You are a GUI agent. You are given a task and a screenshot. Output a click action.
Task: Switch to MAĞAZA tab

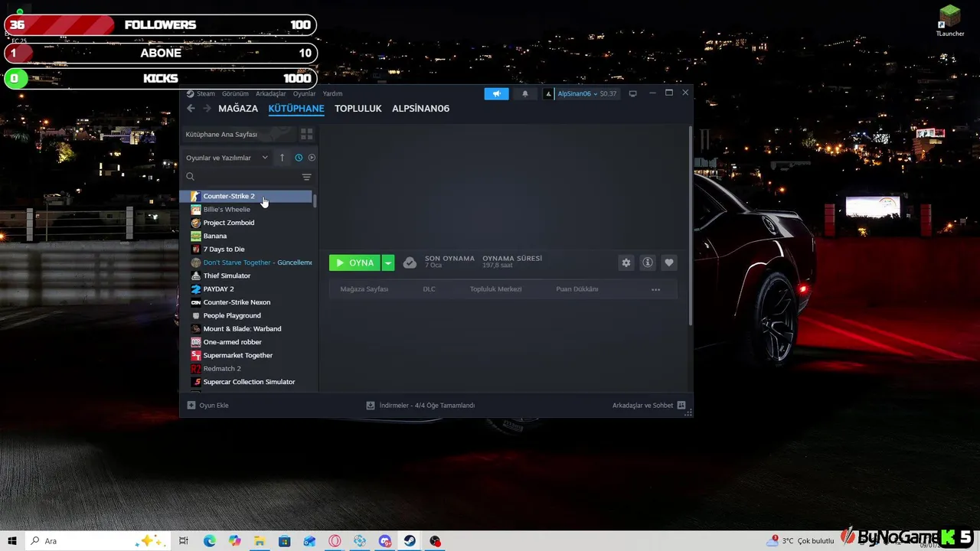click(238, 109)
